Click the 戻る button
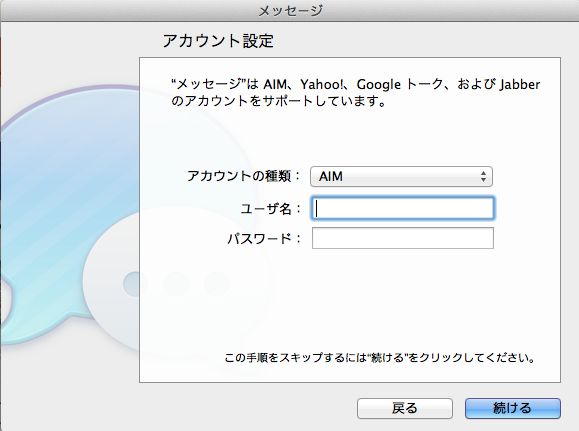The image size is (579, 431). (405, 408)
